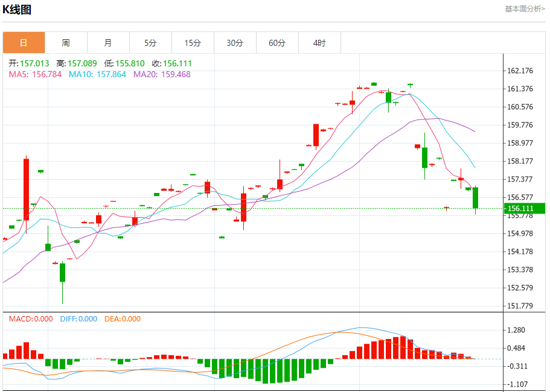This screenshot has width=550, height=392.
Task: Click the green 156.111 current price tag
Action: click(x=525, y=209)
